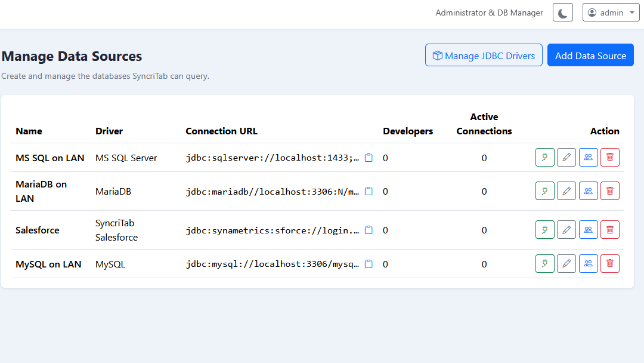
Task: Click the Connection URL column header
Action: pos(221,131)
